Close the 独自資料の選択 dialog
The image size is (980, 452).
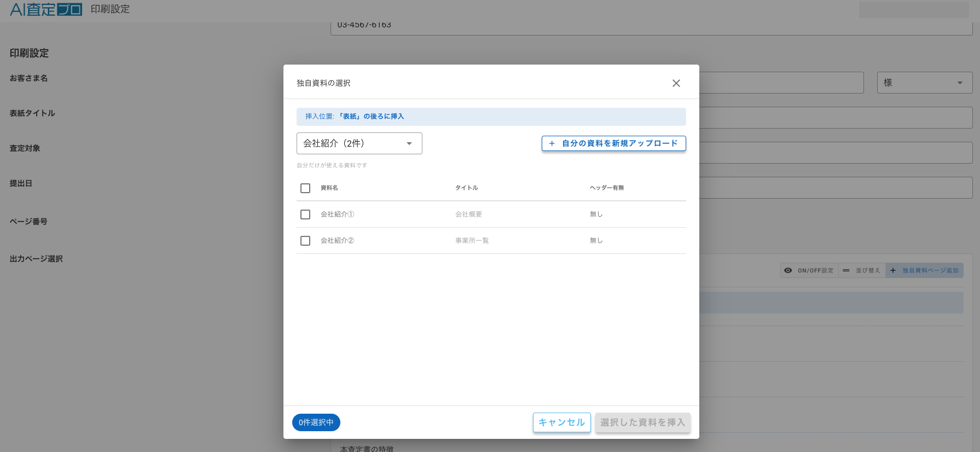(676, 83)
